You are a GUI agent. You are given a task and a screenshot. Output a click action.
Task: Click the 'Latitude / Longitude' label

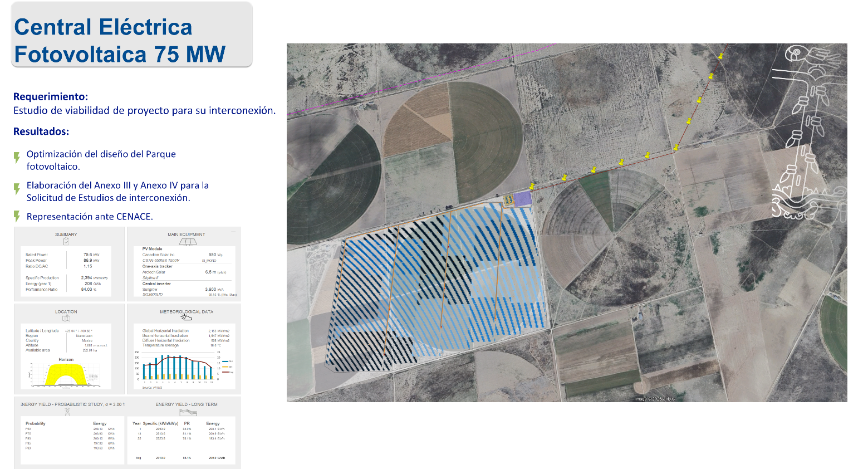[x=42, y=331]
